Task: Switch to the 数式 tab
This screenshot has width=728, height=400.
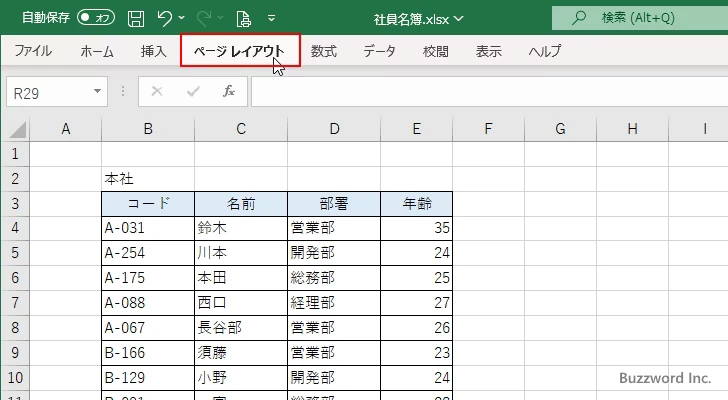Action: click(x=324, y=51)
